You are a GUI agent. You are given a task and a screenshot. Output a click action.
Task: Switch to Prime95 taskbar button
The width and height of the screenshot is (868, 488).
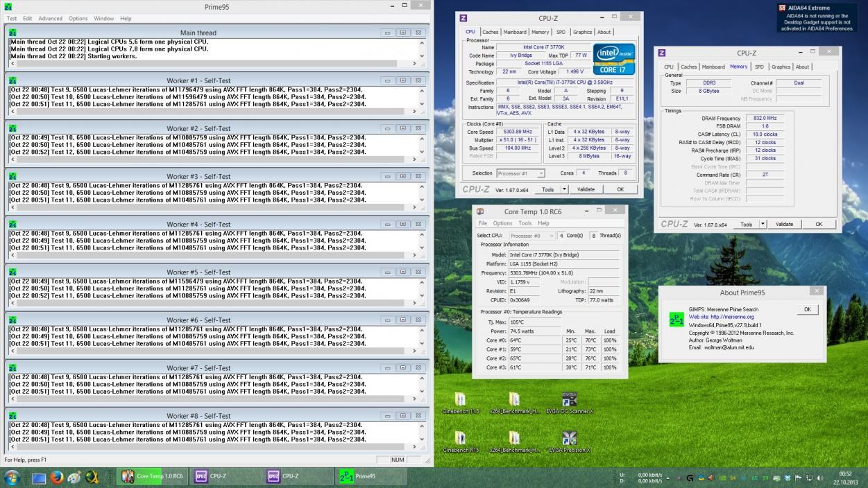click(371, 476)
